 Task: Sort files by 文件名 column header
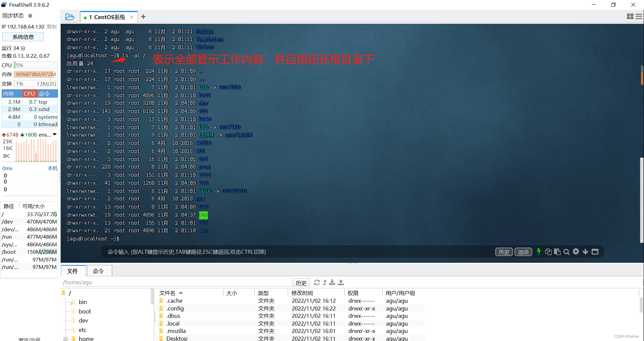coord(190,293)
